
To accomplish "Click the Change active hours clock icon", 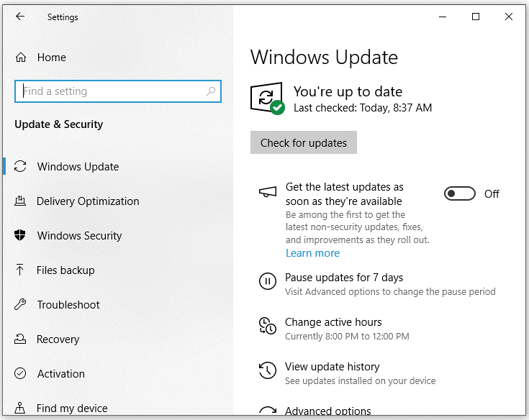I will coord(267,327).
